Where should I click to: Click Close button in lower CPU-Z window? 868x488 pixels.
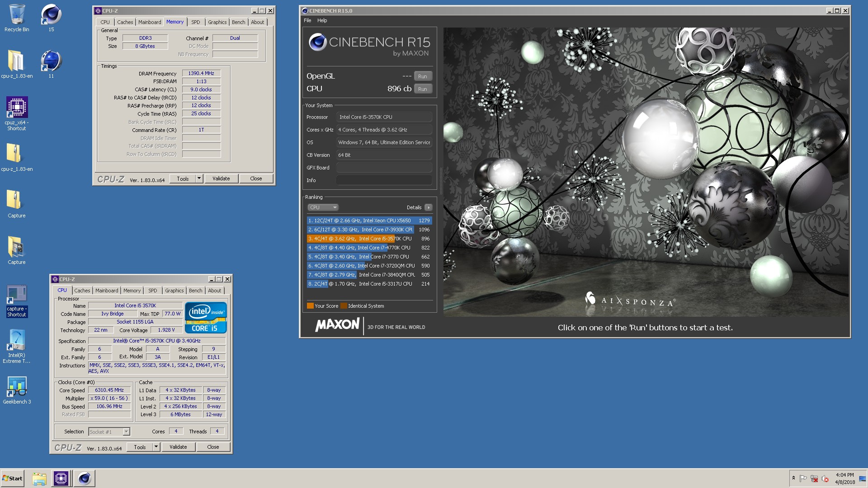tap(213, 447)
